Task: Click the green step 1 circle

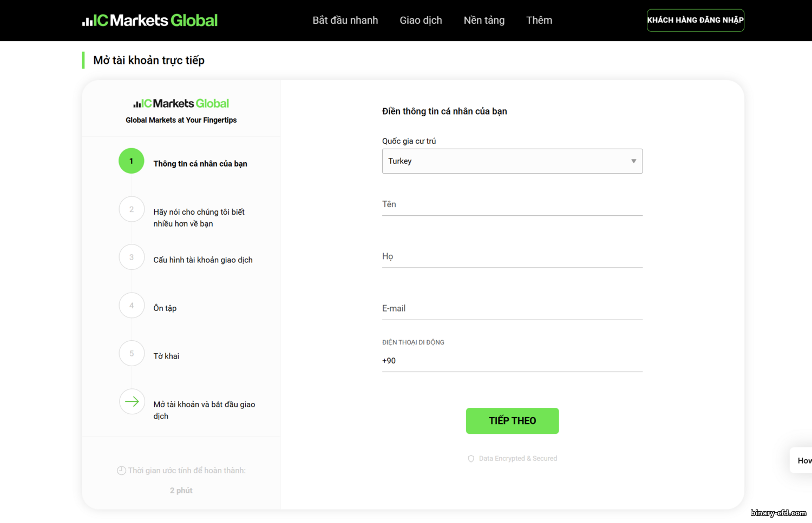Action: pos(132,161)
